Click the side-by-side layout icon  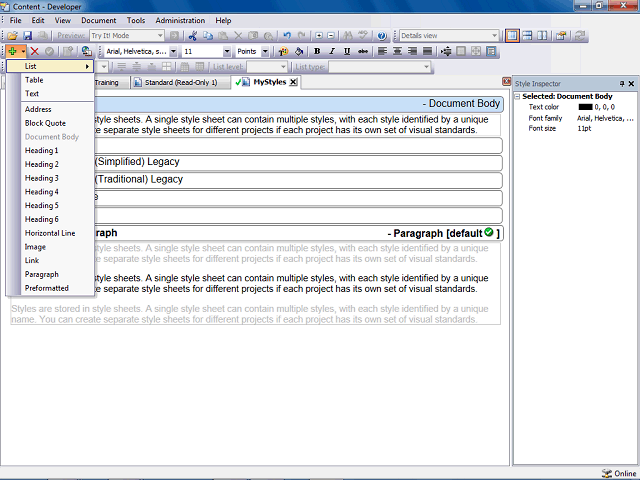(x=542, y=36)
